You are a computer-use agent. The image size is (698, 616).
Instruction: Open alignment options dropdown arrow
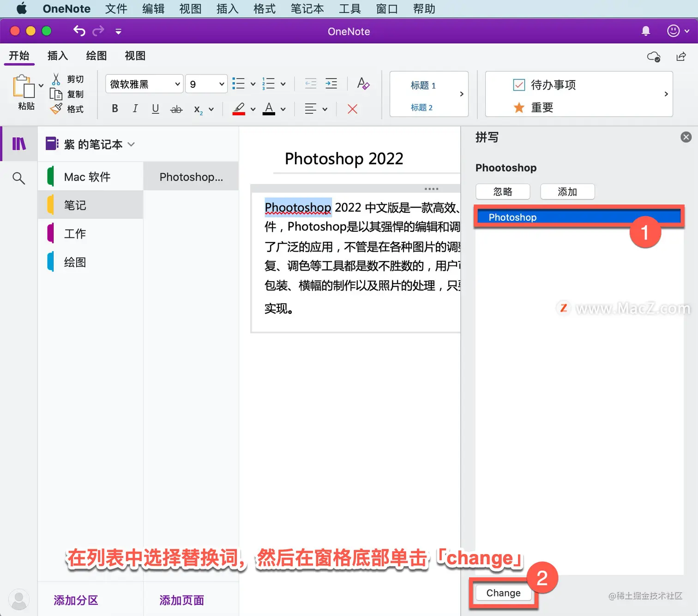(x=325, y=109)
